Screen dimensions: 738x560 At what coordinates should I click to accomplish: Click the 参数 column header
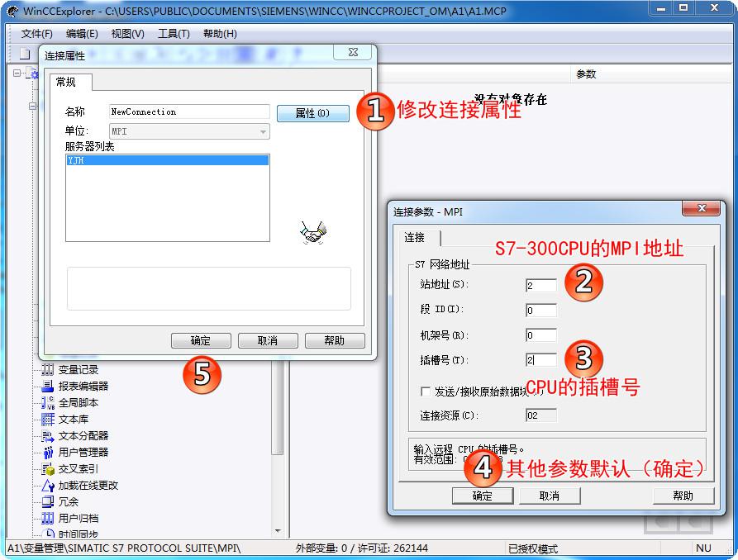[x=586, y=74]
